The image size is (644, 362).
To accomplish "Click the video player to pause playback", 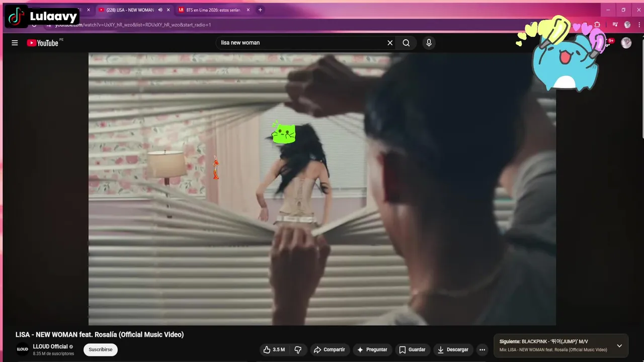I will pyautogui.click(x=322, y=189).
